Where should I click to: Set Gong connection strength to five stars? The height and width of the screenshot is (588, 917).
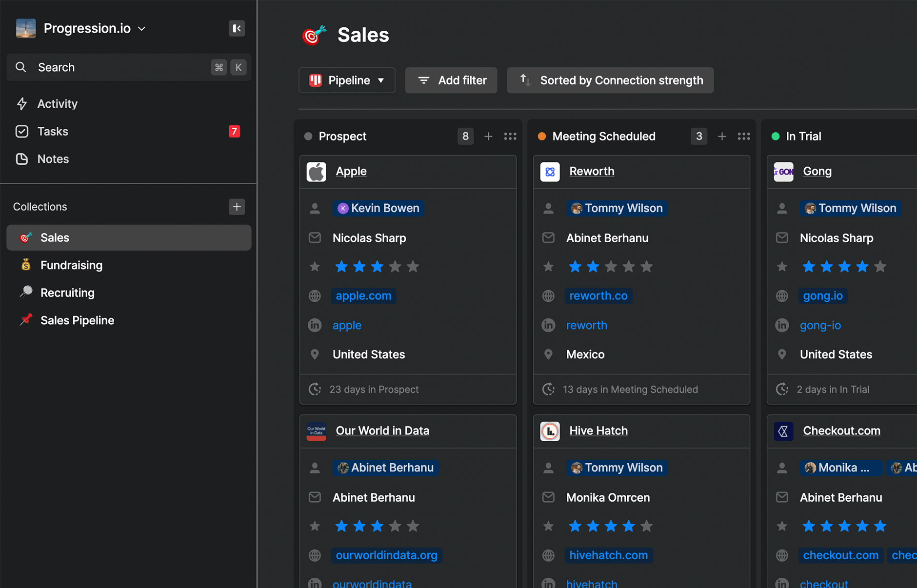[x=880, y=267]
